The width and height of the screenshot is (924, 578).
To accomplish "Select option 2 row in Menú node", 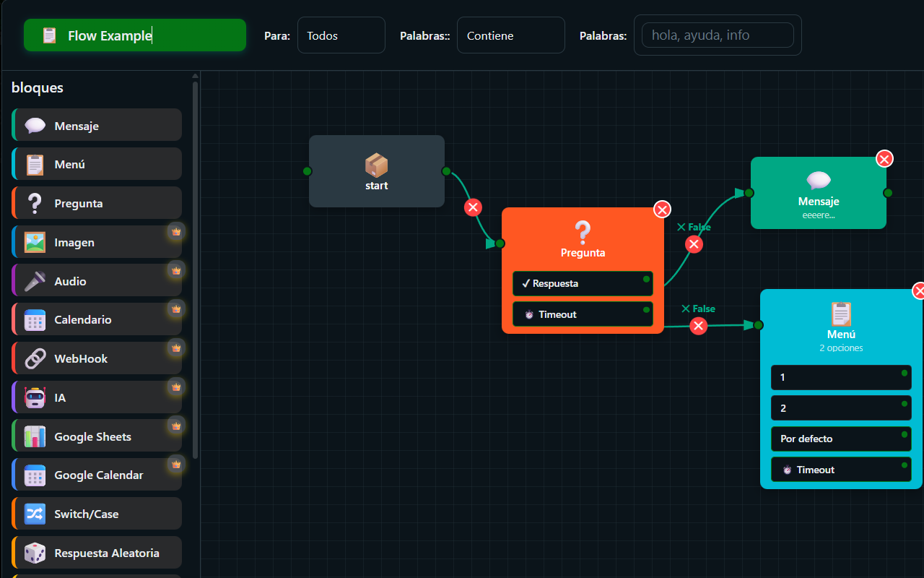I will pyautogui.click(x=841, y=408).
